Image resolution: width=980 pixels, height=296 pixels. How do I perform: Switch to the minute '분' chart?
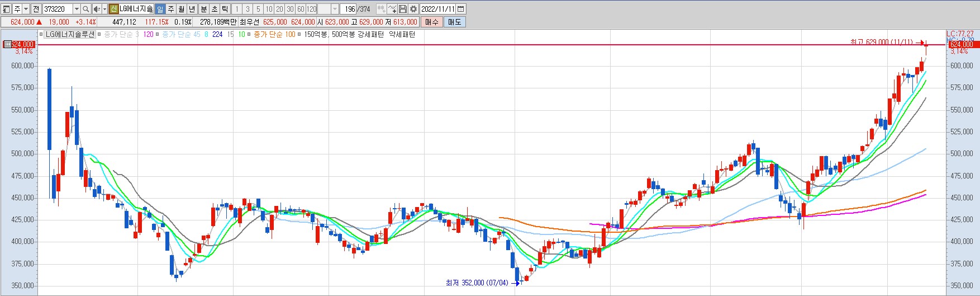click(x=203, y=9)
